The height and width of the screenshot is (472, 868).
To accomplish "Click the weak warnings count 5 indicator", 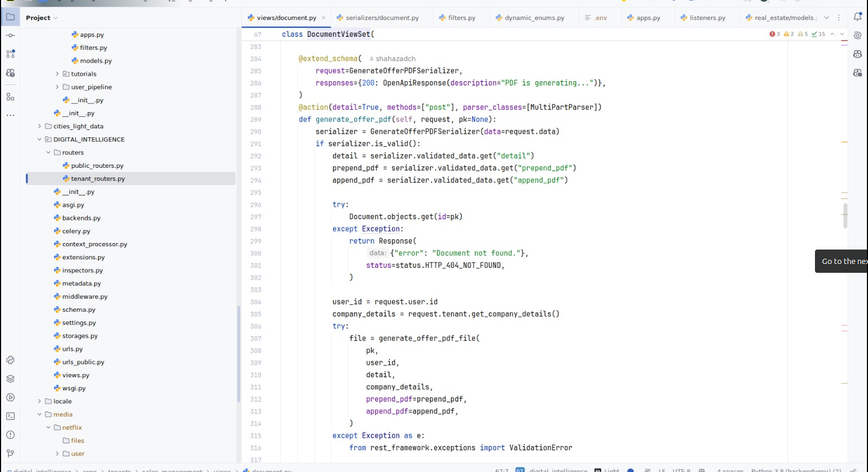I will pyautogui.click(x=803, y=34).
